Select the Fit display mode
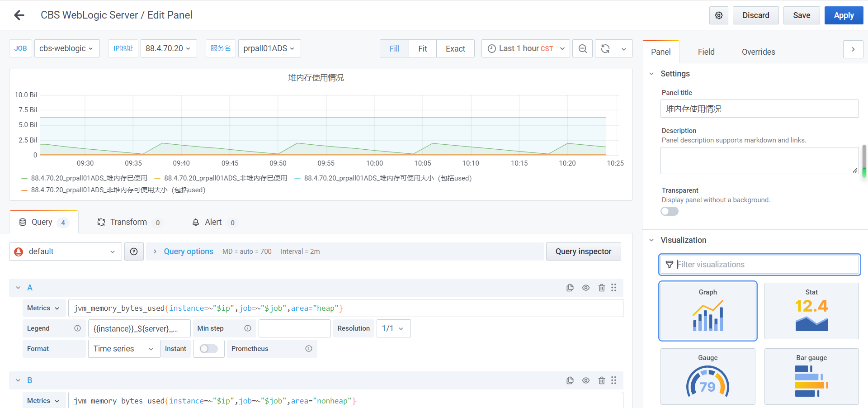 (423, 48)
